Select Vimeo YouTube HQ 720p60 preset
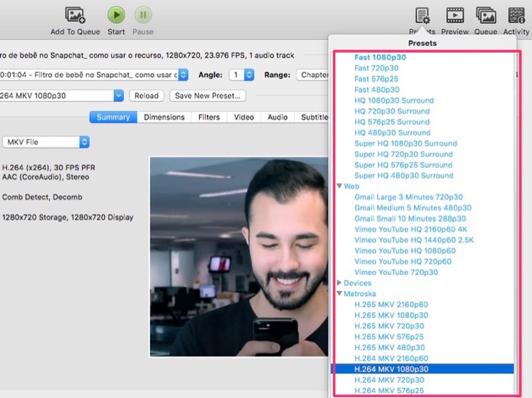 [403, 262]
